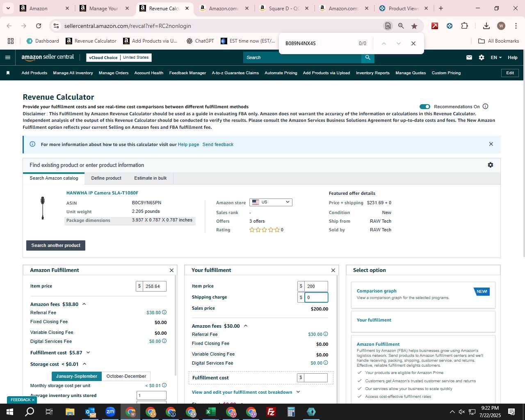
Task: Reload the page
Action: 39,26
